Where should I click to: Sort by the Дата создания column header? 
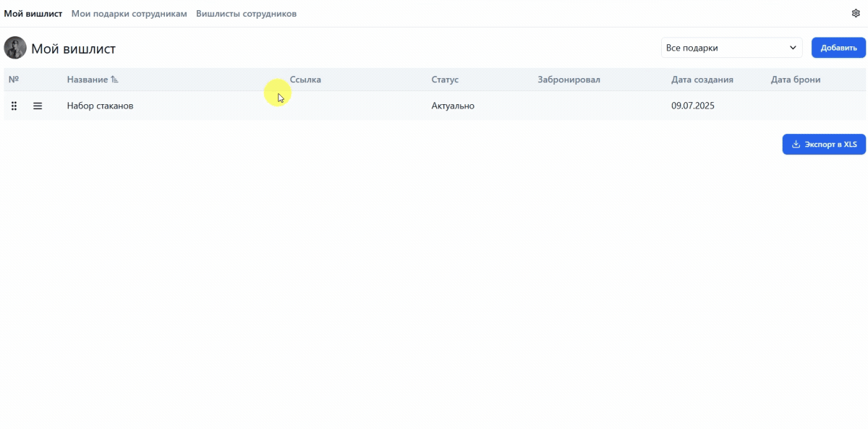(702, 80)
